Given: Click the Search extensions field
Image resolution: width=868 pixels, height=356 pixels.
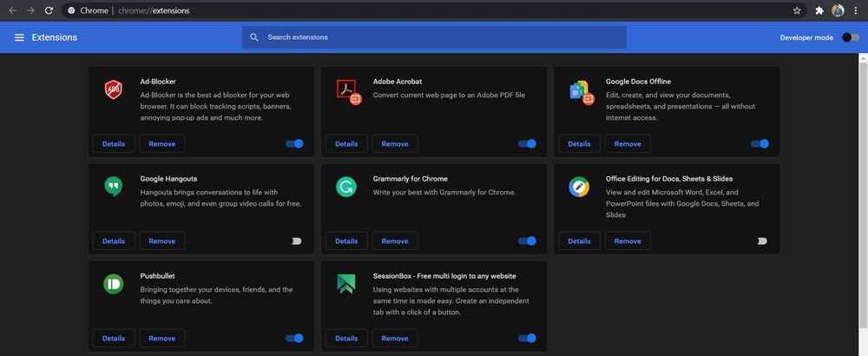Looking at the screenshot, I should click(434, 37).
